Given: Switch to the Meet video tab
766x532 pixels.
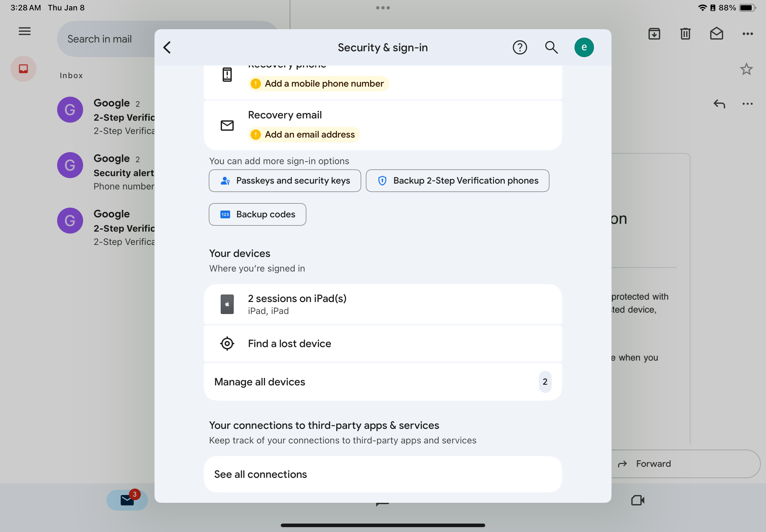Looking at the screenshot, I should [637, 500].
